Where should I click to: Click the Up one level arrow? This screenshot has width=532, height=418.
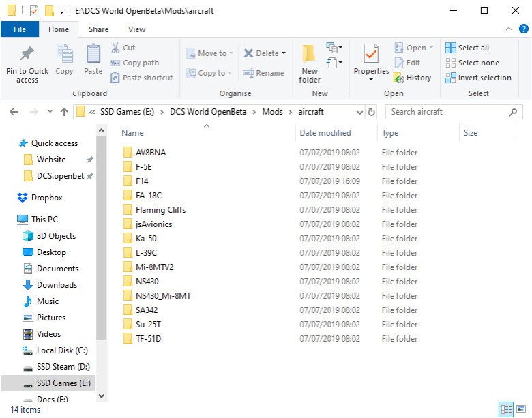[x=64, y=112]
